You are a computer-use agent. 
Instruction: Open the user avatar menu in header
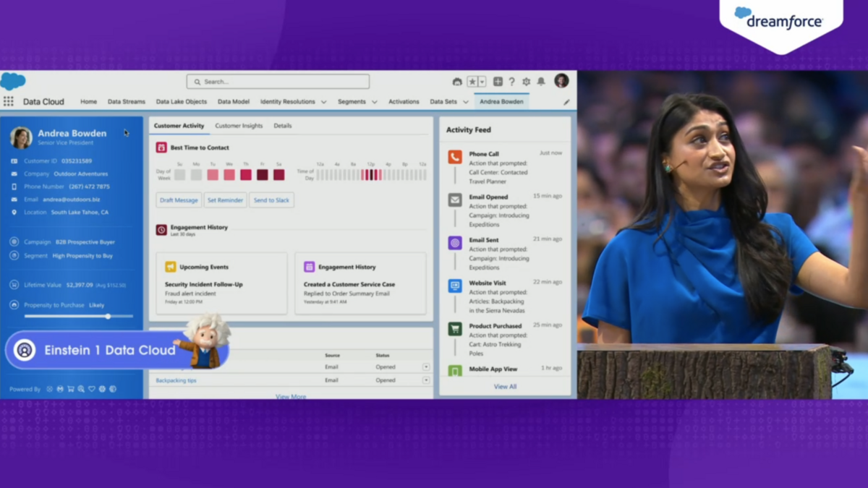(561, 81)
